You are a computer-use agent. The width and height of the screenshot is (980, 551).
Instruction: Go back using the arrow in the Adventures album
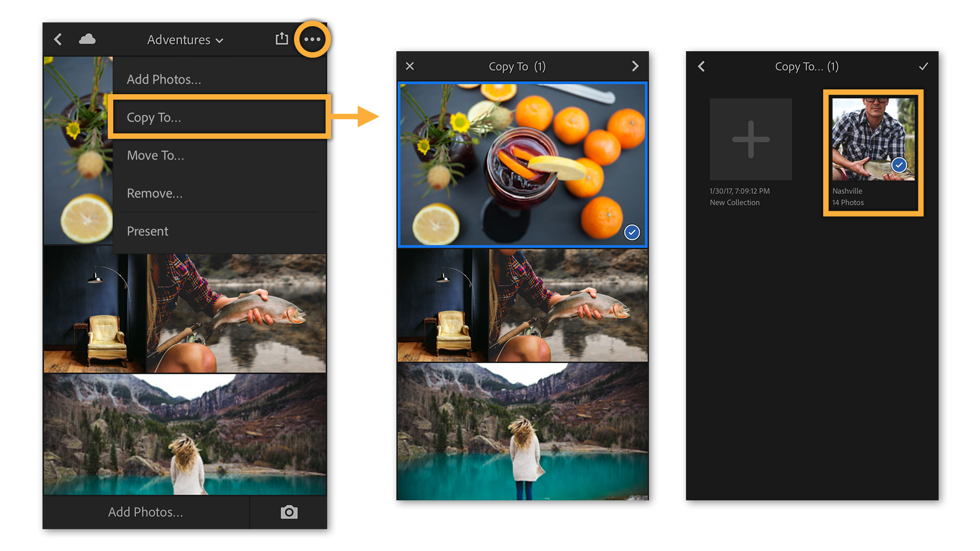pyautogui.click(x=58, y=39)
